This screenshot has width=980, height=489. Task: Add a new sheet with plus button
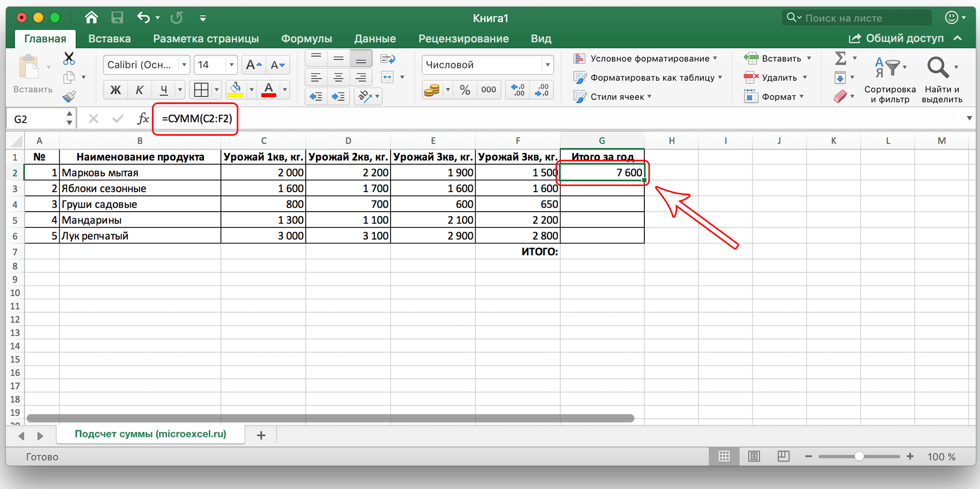click(x=261, y=435)
